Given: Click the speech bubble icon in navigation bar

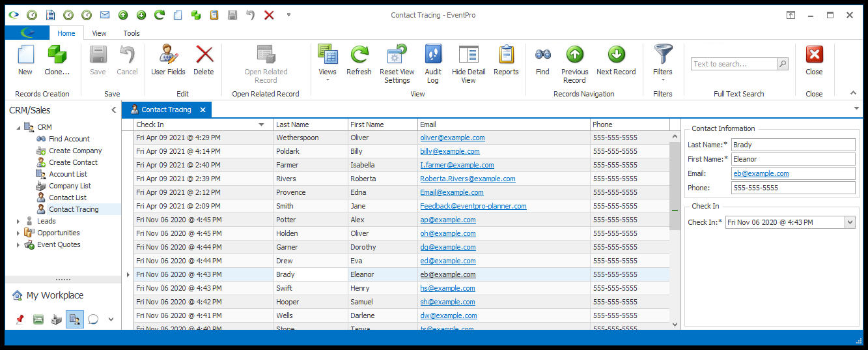Looking at the screenshot, I should 93,319.
